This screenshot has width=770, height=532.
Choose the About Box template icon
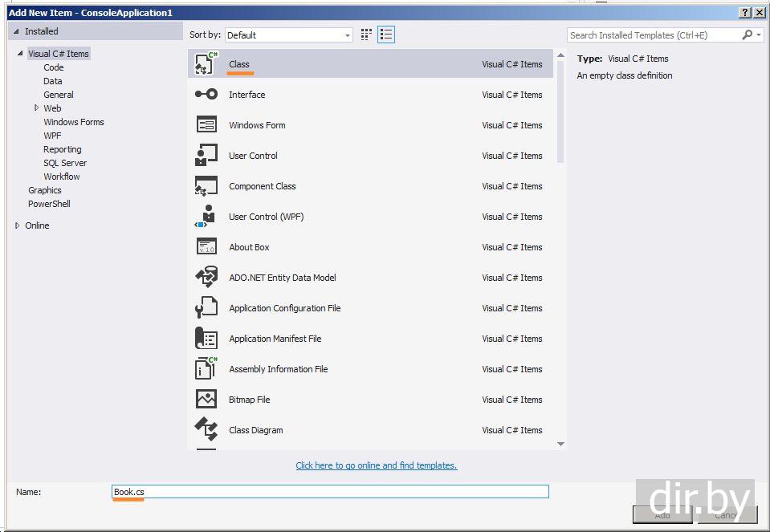(206, 247)
